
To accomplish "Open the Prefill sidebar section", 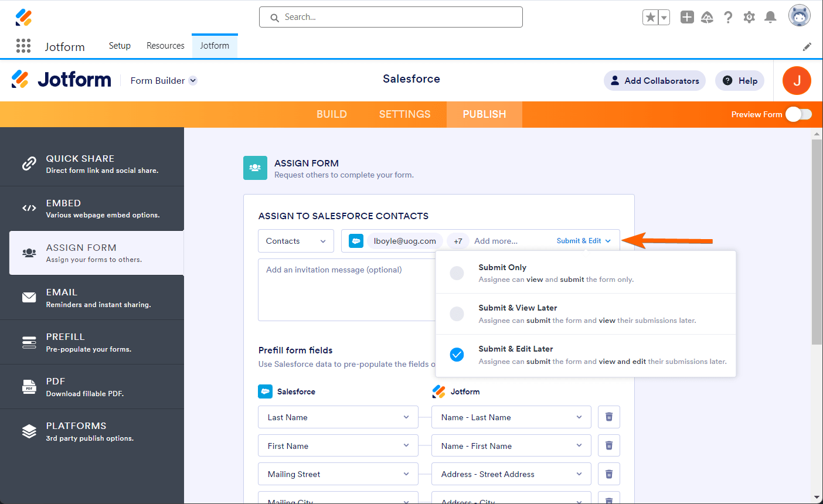I will click(x=92, y=342).
